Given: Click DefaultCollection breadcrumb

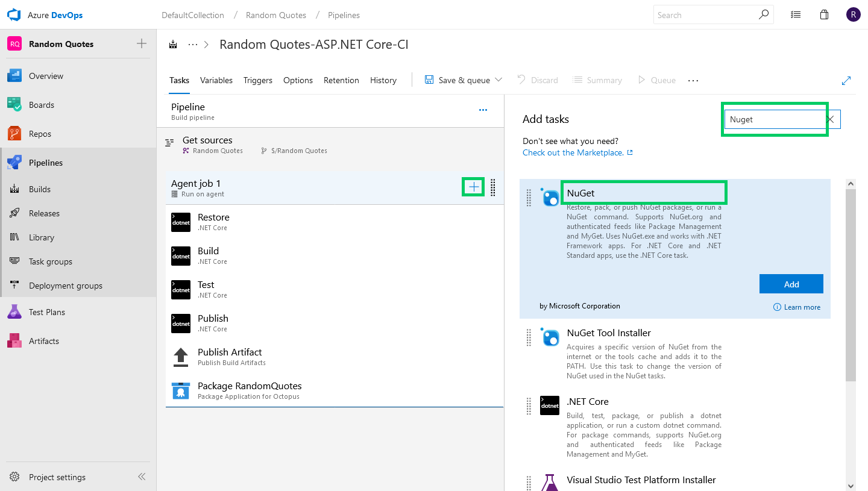Looking at the screenshot, I should coord(193,15).
